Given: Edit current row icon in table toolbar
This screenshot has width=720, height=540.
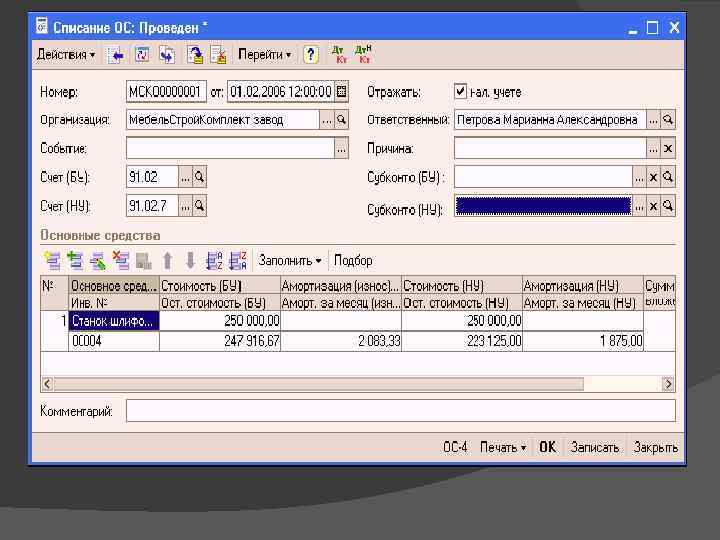Looking at the screenshot, I should (98, 260).
